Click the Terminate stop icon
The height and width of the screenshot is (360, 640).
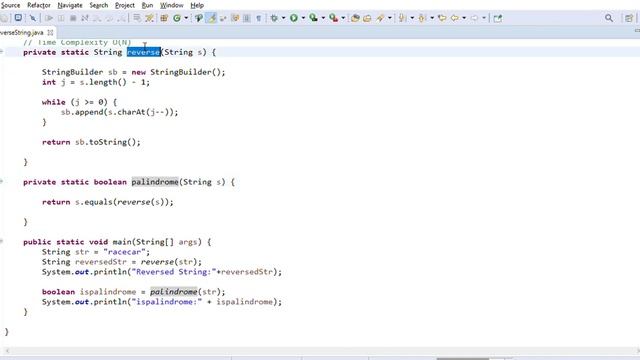[73, 18]
